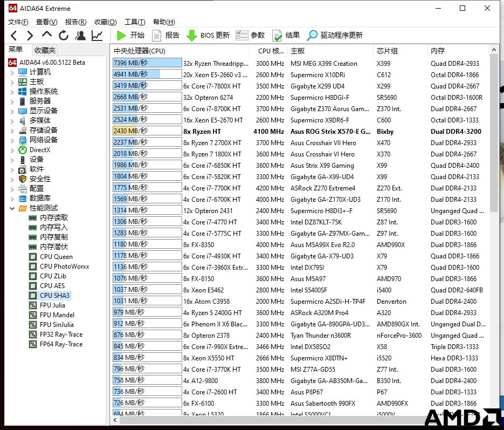
Task: Click the Refresh toolbar icon
Action: (x=64, y=36)
